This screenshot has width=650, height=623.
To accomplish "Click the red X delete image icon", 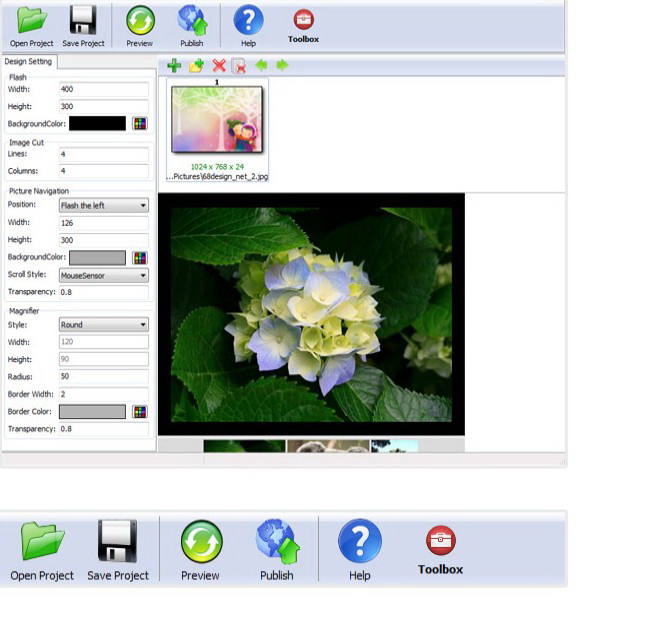I will coord(219,66).
